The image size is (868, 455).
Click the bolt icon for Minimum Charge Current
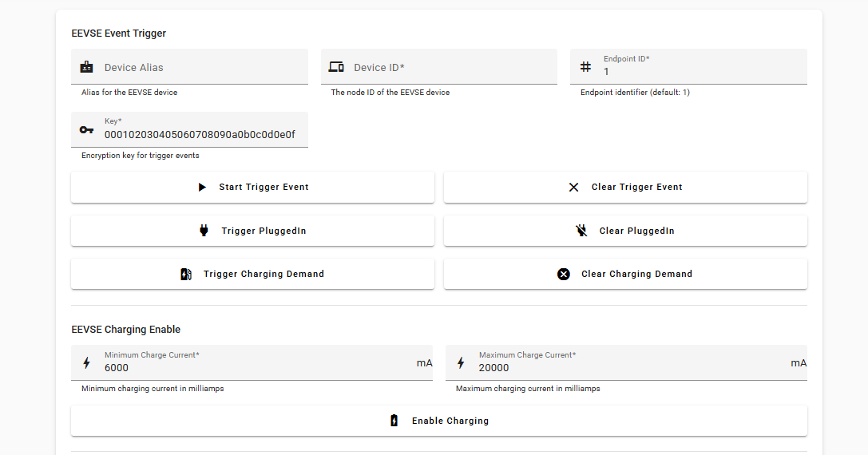pos(87,363)
